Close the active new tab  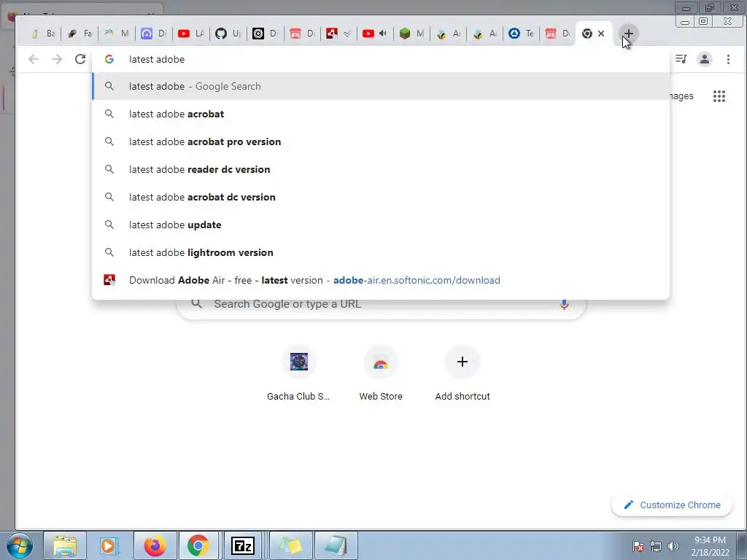(x=601, y=34)
